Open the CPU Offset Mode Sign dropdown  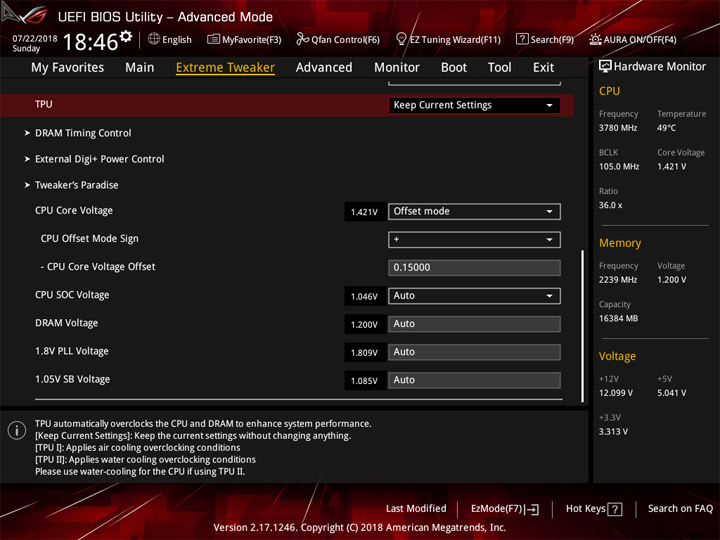[x=474, y=240]
